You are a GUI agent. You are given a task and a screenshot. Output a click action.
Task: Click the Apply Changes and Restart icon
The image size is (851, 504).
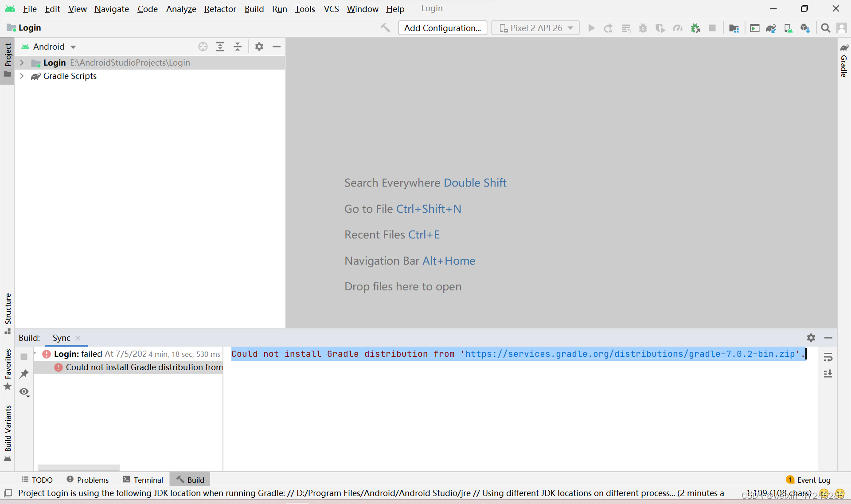(x=609, y=28)
